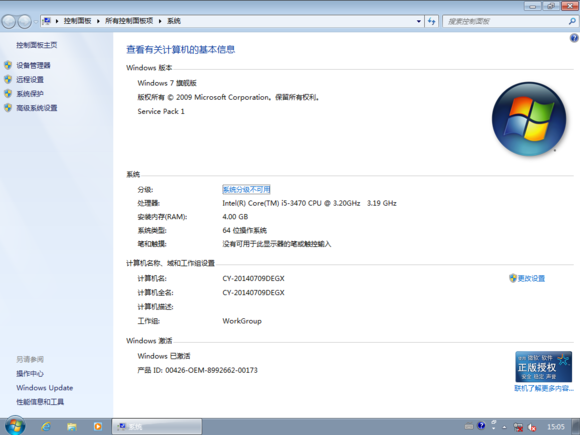Open the Windows Start orb

15,426
